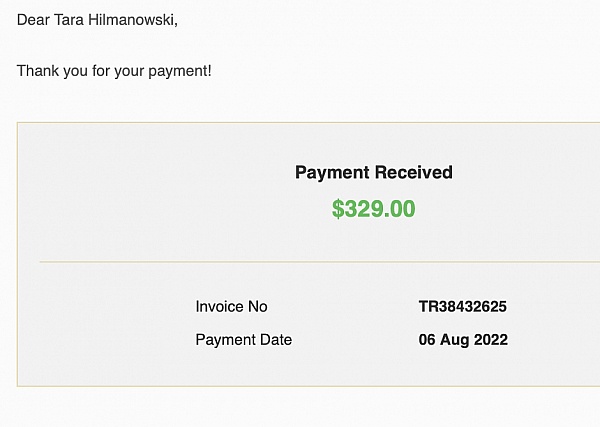Click the horizontal divider line below the amount

click(320, 262)
